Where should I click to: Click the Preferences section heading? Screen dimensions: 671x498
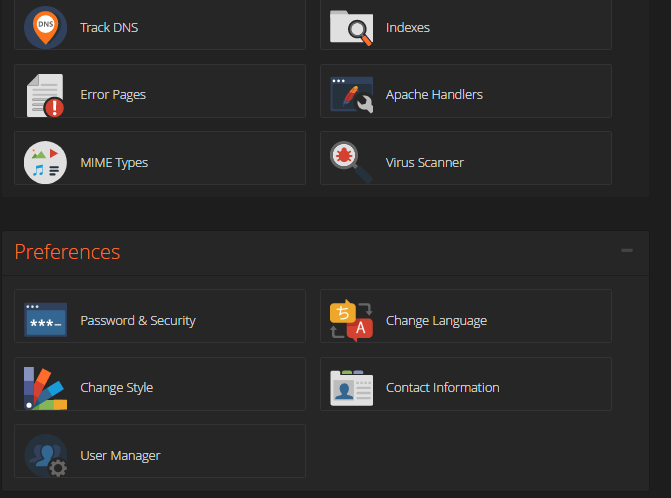tap(67, 252)
